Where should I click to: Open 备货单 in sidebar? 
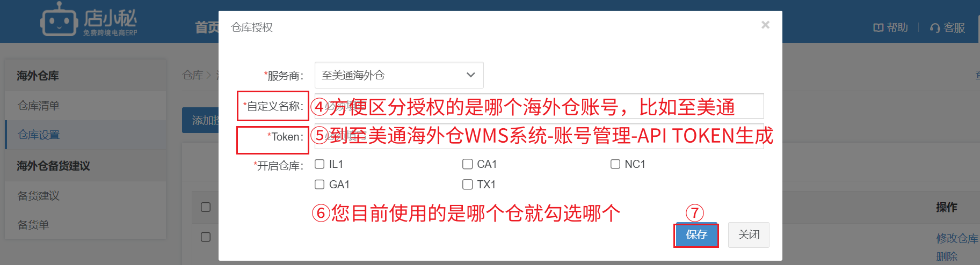point(33,225)
